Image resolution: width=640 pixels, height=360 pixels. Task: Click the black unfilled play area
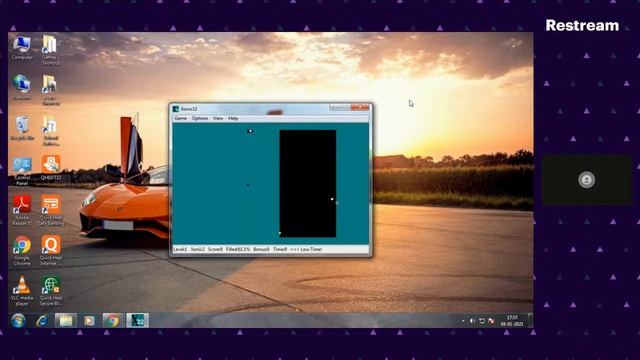click(x=308, y=184)
